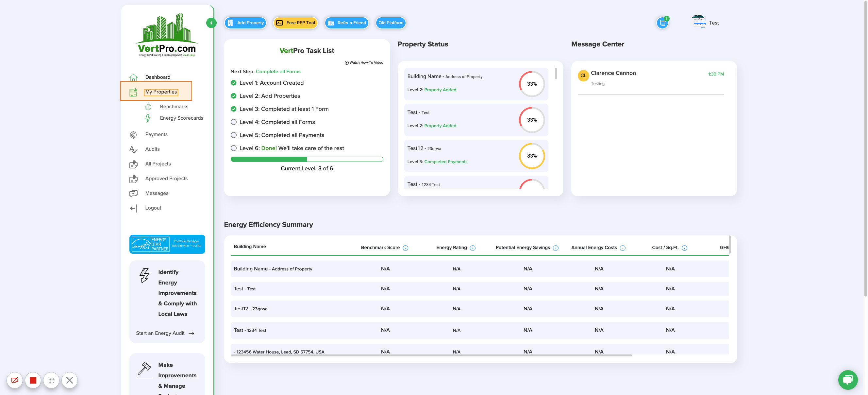Click the 33% progress ring for Building Name
868x395 pixels.
(x=532, y=84)
